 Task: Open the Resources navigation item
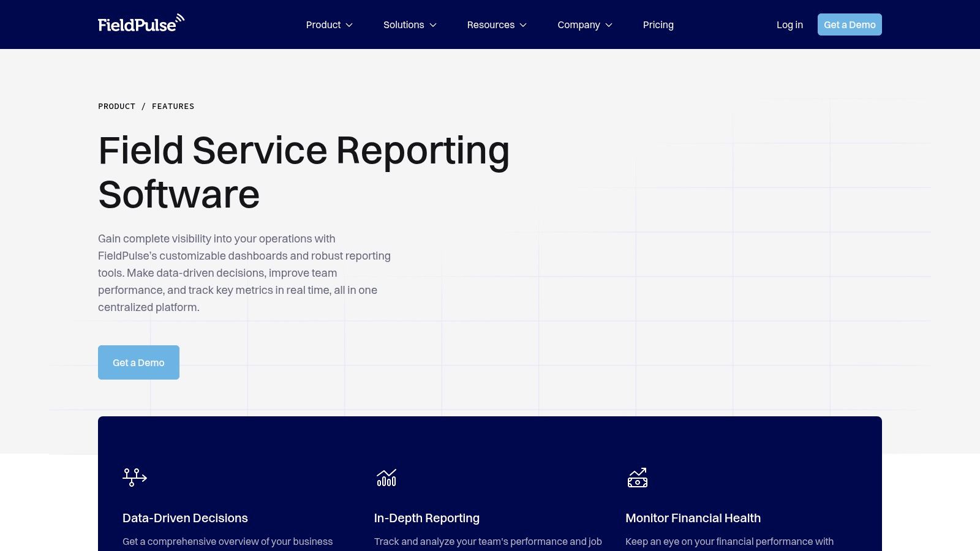pos(497,24)
